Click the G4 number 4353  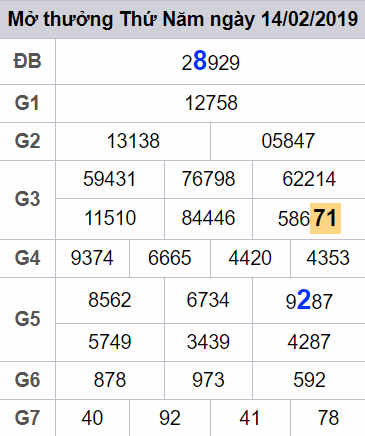[328, 258]
